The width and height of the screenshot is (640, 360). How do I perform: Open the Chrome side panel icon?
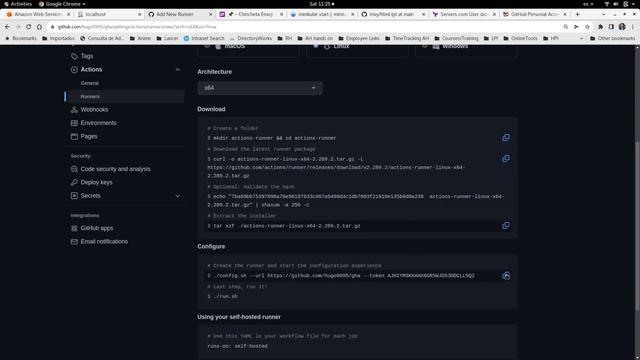(611, 27)
